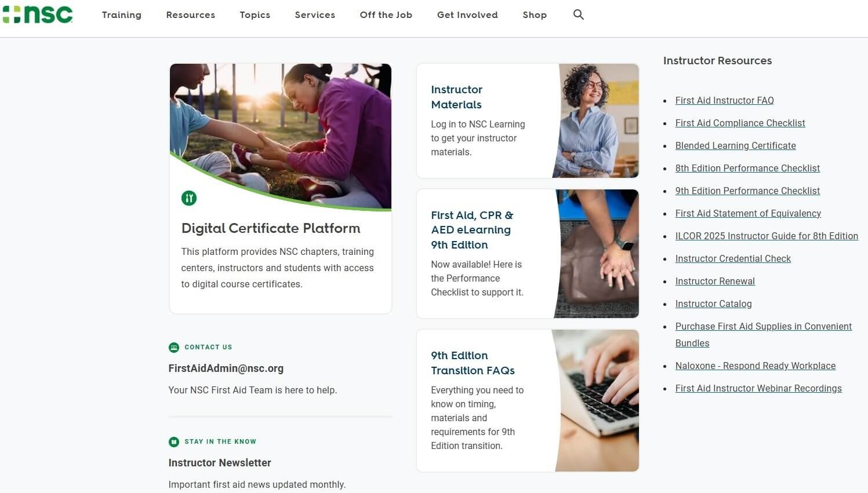The height and width of the screenshot is (493, 868).
Task: Click the first aid outdoor photo thumbnail
Action: point(281,136)
